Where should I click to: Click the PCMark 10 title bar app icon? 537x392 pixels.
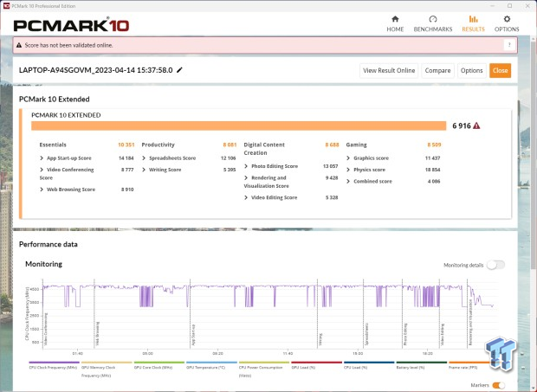coord(6,6)
